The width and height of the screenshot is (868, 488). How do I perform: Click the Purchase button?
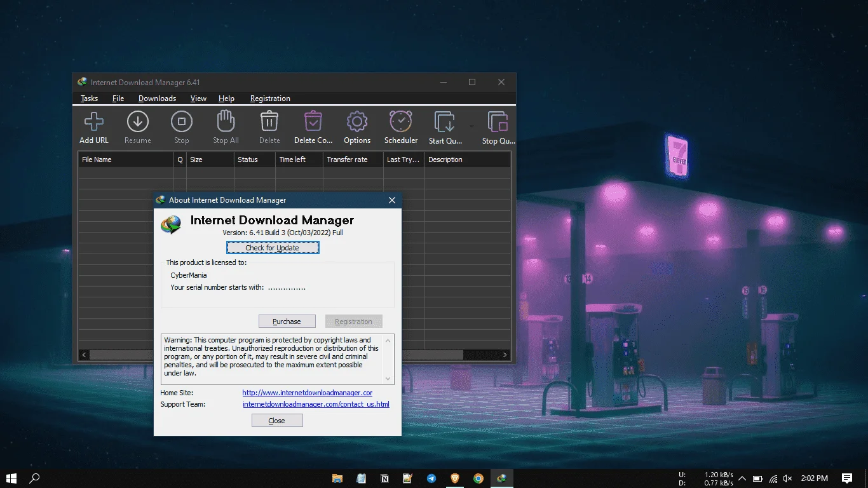[287, 322]
